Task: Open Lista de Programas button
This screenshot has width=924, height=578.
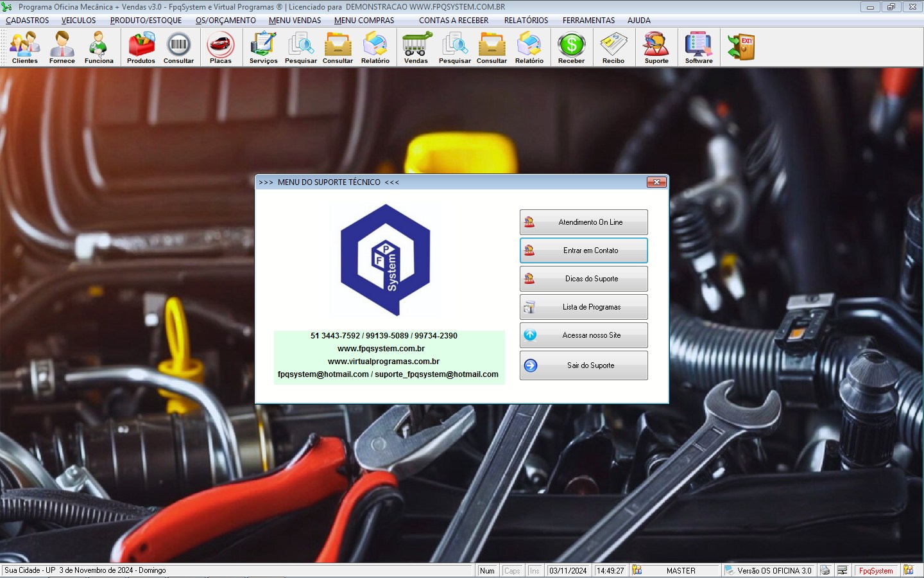Action: pyautogui.click(x=583, y=307)
